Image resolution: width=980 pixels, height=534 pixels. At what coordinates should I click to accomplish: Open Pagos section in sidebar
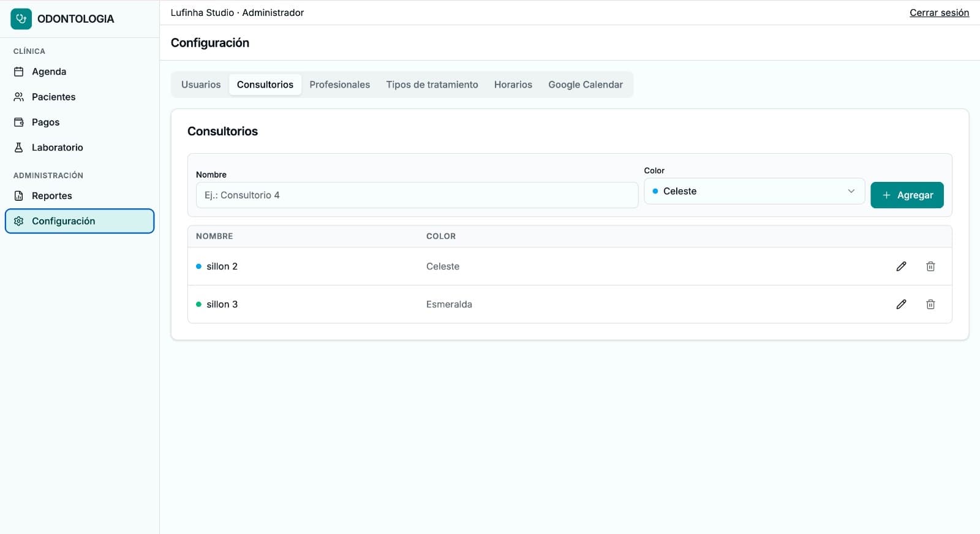[80, 122]
